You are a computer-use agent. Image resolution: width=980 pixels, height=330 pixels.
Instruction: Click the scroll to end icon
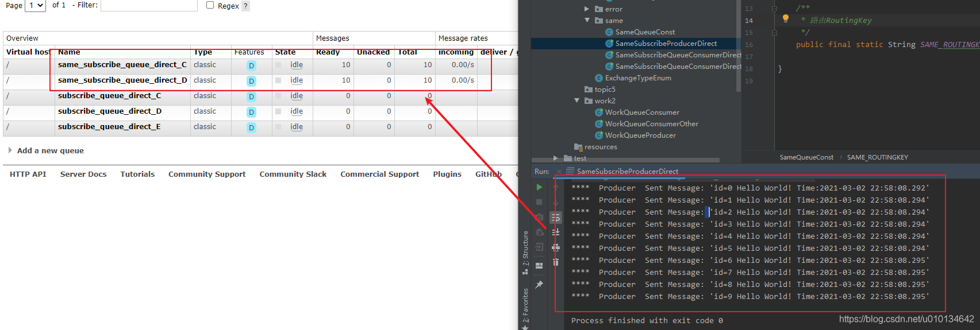tap(556, 232)
